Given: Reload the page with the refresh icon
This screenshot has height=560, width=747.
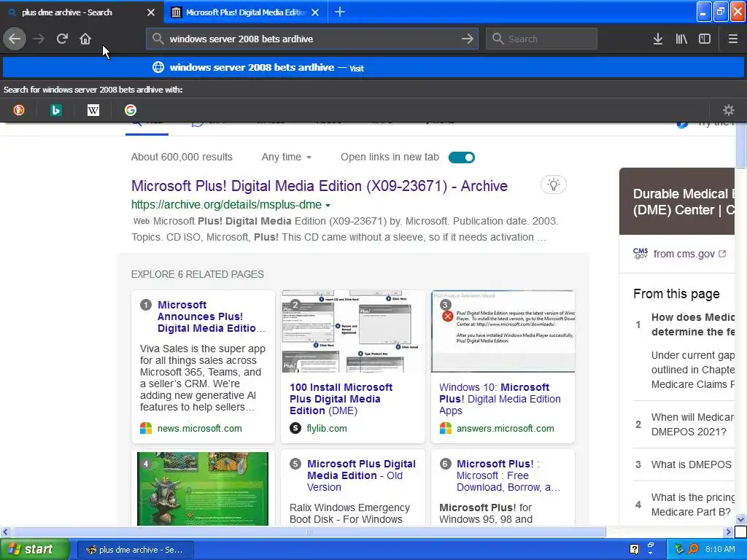Looking at the screenshot, I should (x=62, y=39).
